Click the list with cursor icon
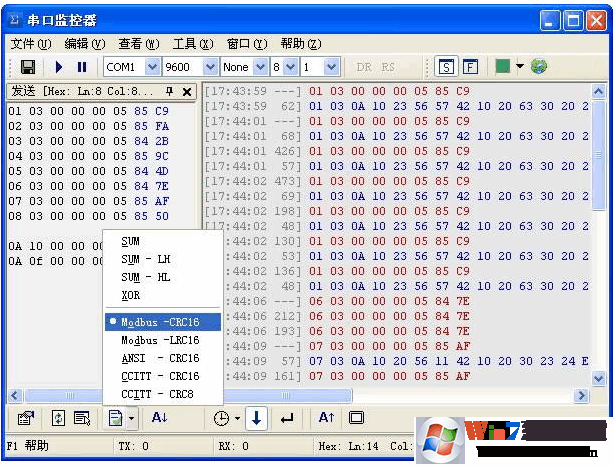Viewport: 614px width, 466px height. [82, 418]
